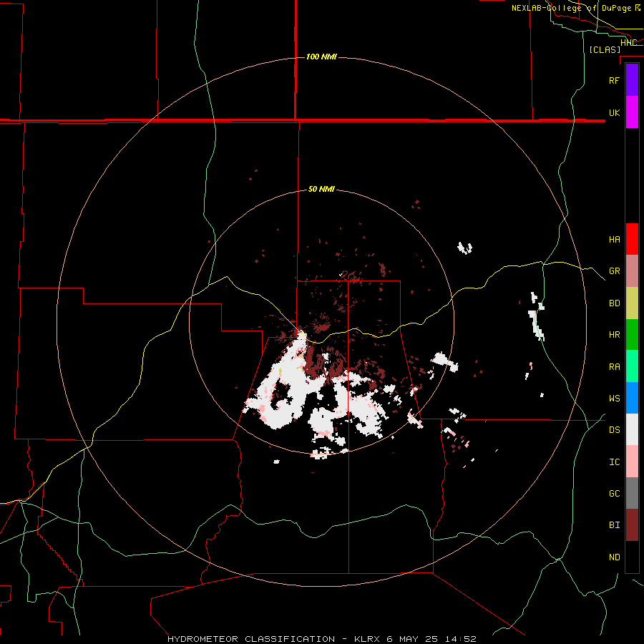The image size is (644, 644).
Task: Select the yellow BD legend swatch
Action: [x=632, y=303]
